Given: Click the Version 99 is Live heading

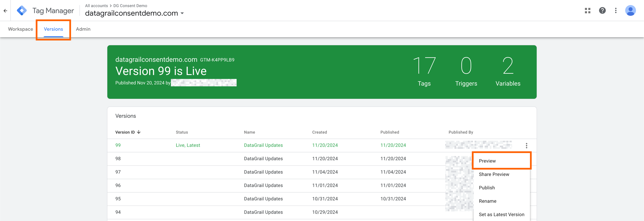Looking at the screenshot, I should pyautogui.click(x=161, y=71).
